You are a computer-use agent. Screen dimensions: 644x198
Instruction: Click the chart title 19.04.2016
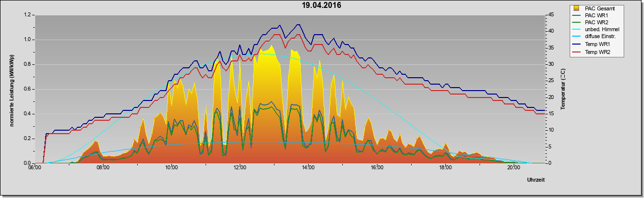322,5
